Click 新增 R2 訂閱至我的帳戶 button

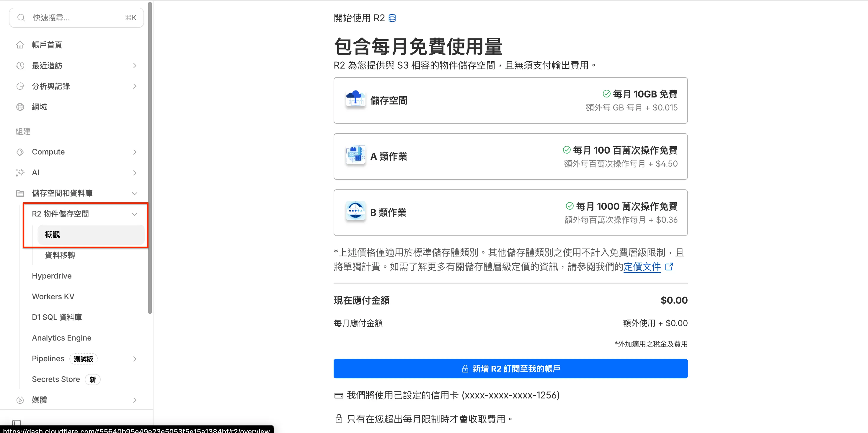[510, 368]
